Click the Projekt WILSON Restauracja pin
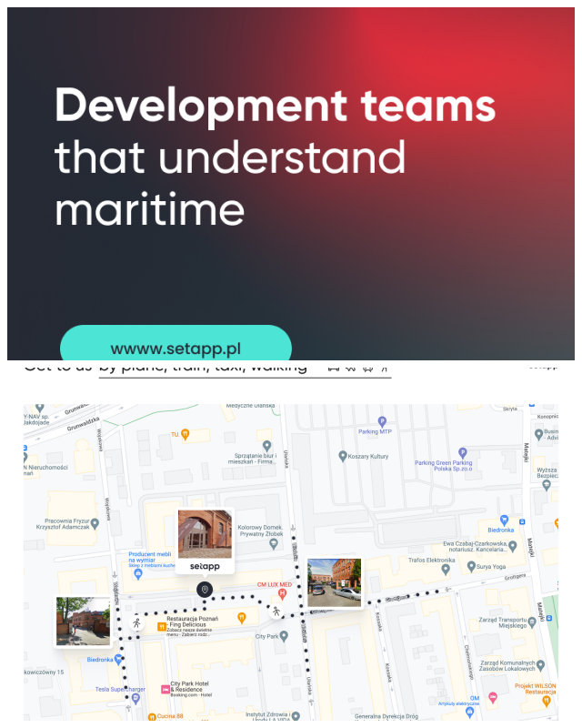582x728 pixels. [547, 701]
